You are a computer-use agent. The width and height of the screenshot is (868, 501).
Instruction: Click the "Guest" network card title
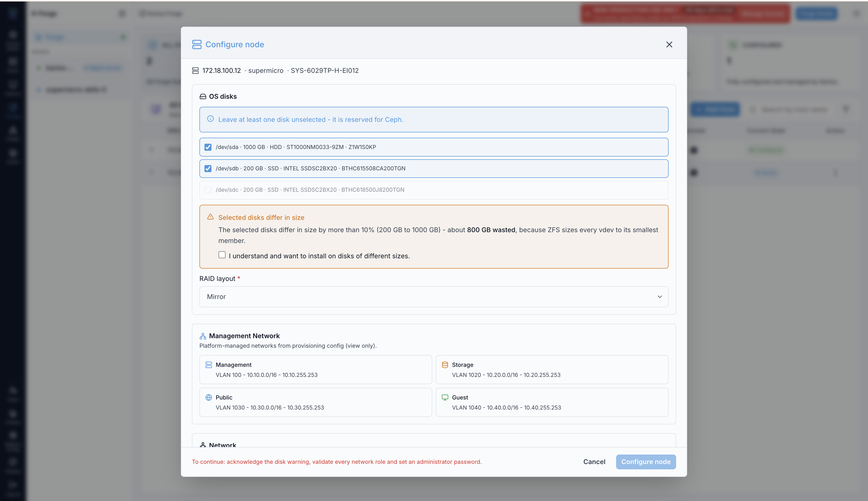(x=460, y=397)
